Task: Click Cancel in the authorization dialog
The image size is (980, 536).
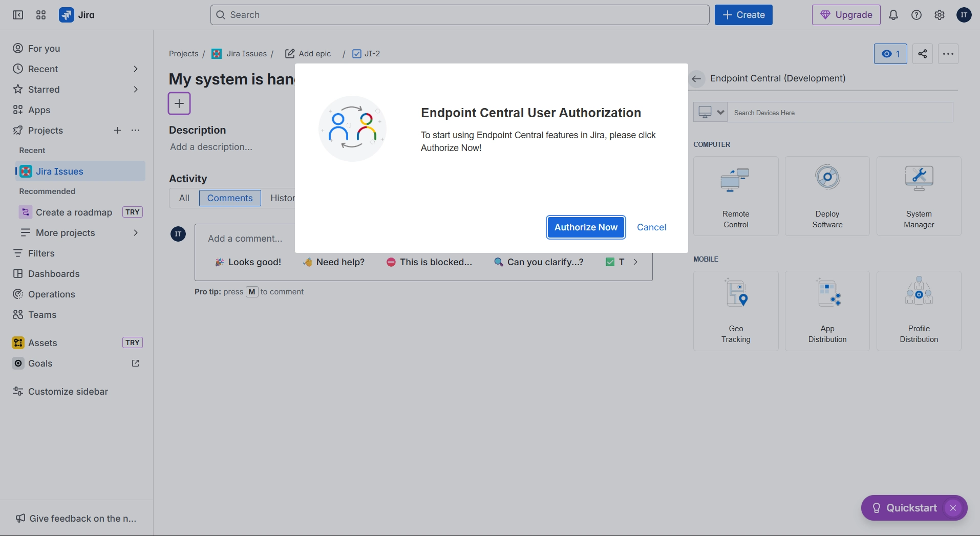Action: click(651, 227)
